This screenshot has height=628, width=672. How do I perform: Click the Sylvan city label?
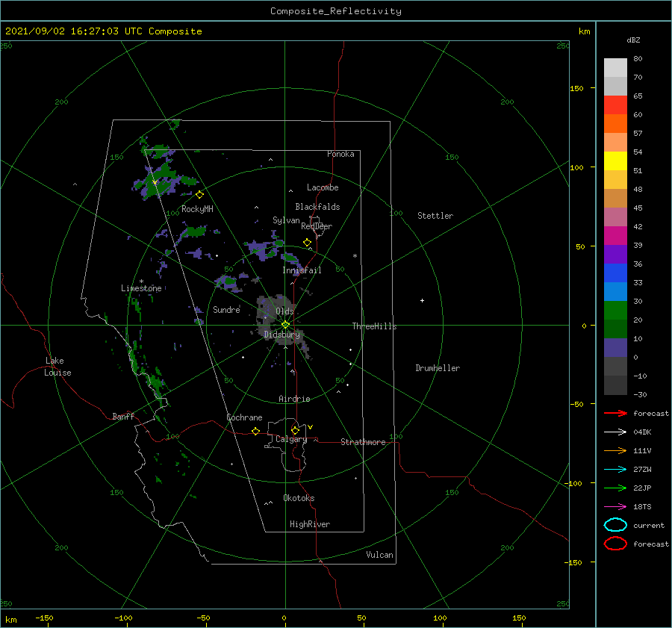pyautogui.click(x=286, y=220)
